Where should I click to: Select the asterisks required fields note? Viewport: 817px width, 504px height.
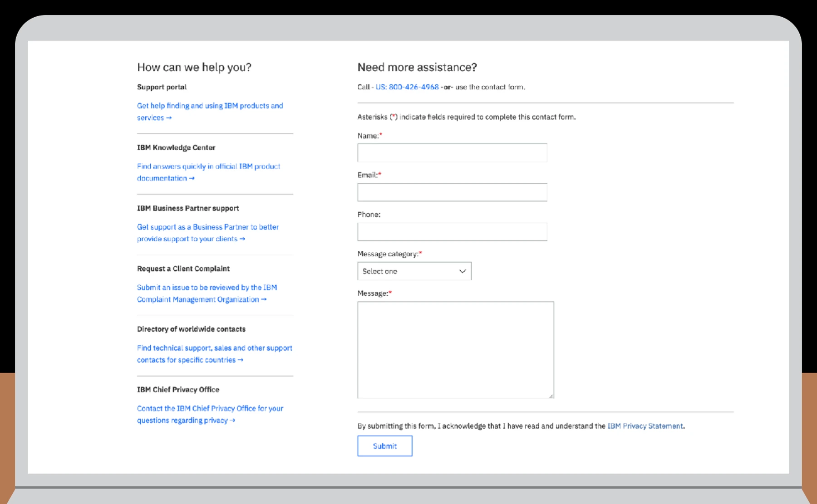coord(467,117)
